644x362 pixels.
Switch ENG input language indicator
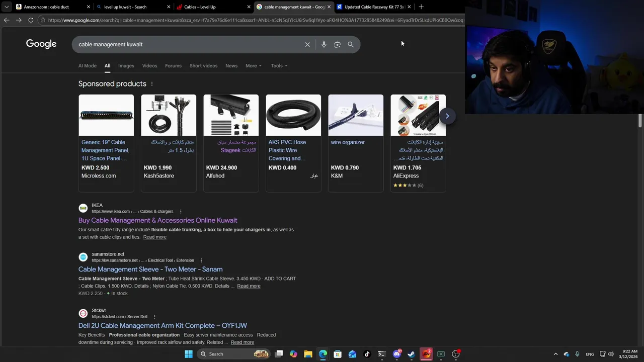(590, 354)
